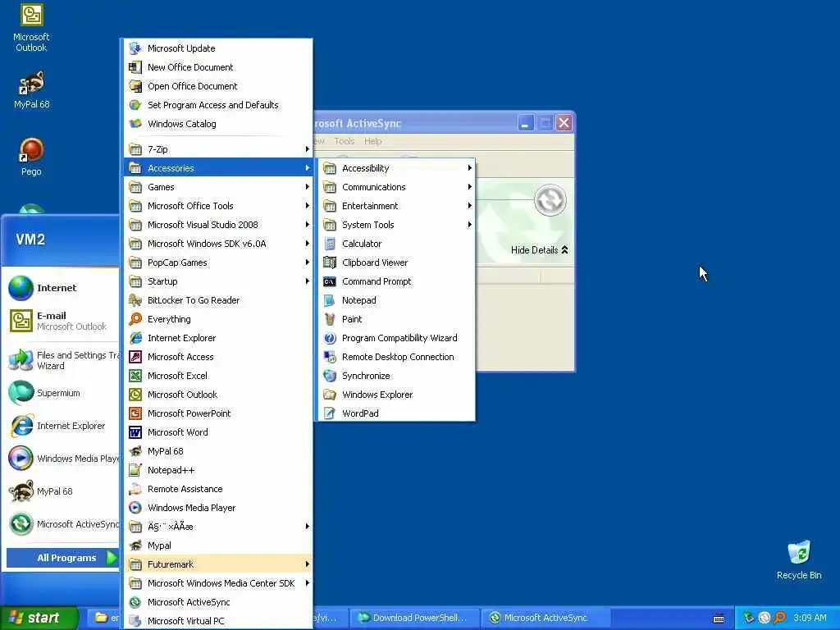Launch Command Prompt from Accessories
This screenshot has height=630, width=840.
396,281
